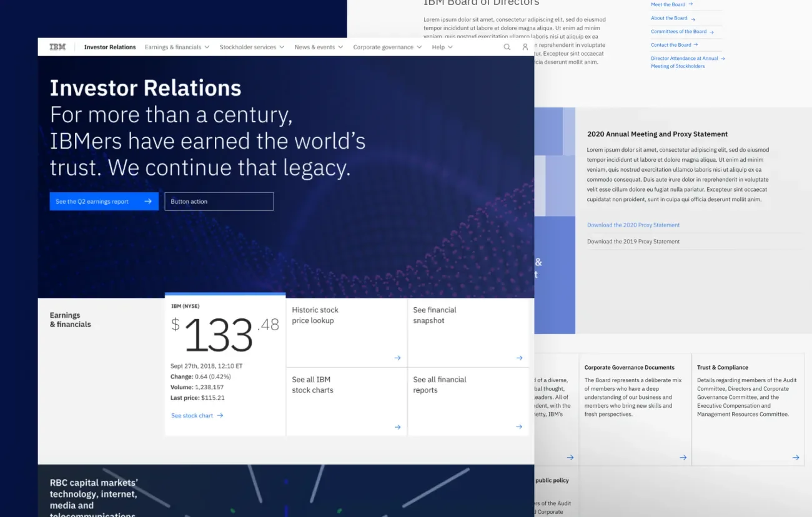
Task: Click the Button action outlined button
Action: [219, 201]
